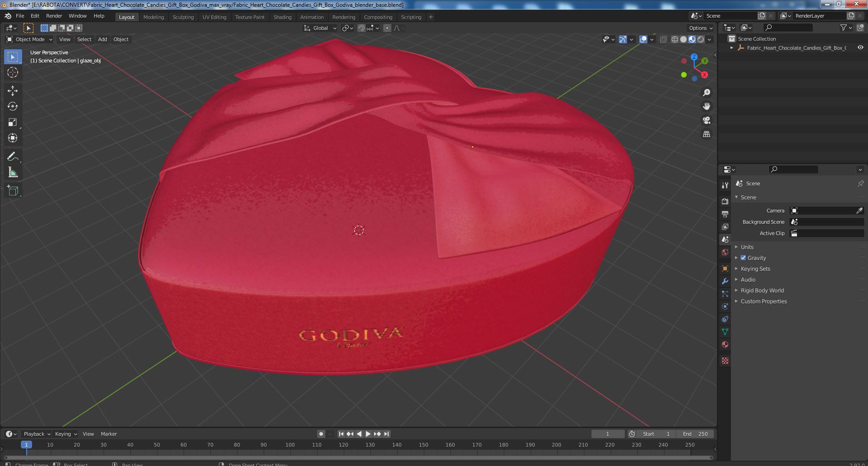This screenshot has height=466, width=868.
Task: Open the viewport Add menu
Action: [x=103, y=39]
